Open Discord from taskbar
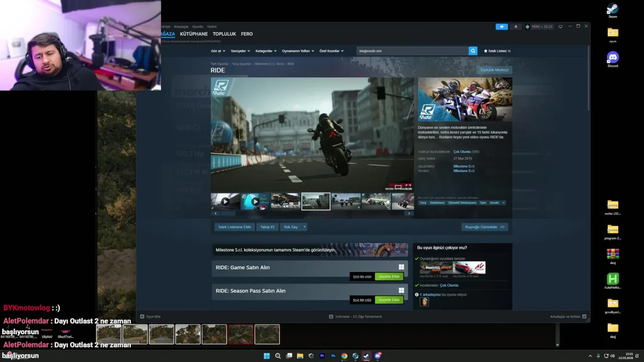644x362 pixels. [377, 356]
